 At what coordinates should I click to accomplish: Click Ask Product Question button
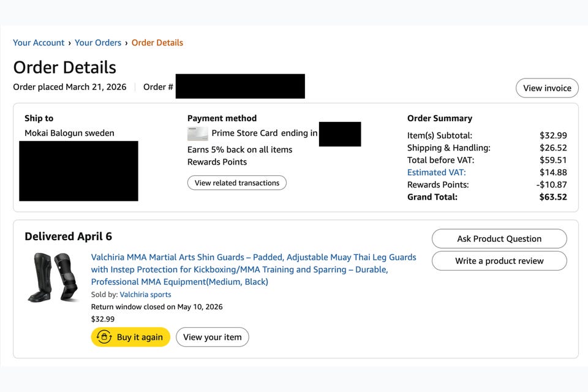click(499, 239)
